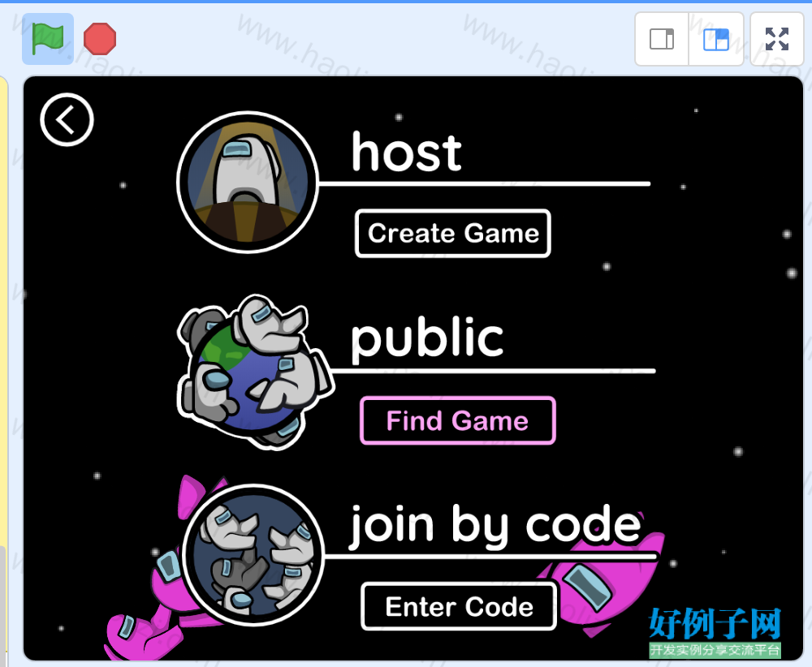Image resolution: width=812 pixels, height=667 pixels.
Task: Stop the project with red octagon
Action: point(100,39)
